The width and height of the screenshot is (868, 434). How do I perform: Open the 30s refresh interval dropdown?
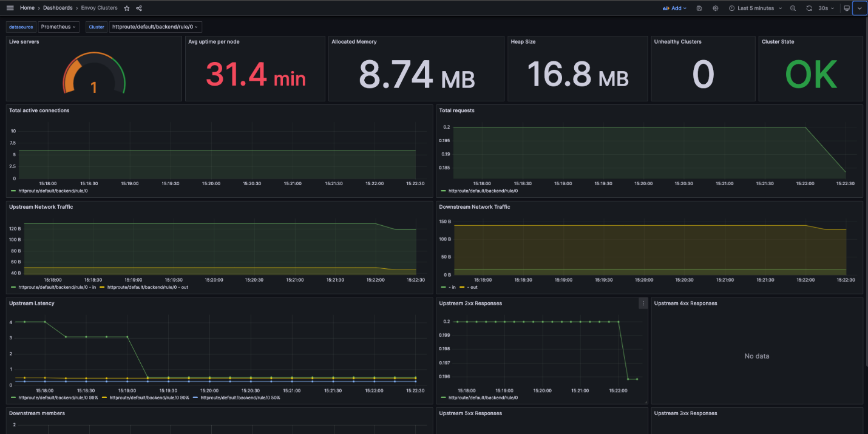tap(826, 8)
